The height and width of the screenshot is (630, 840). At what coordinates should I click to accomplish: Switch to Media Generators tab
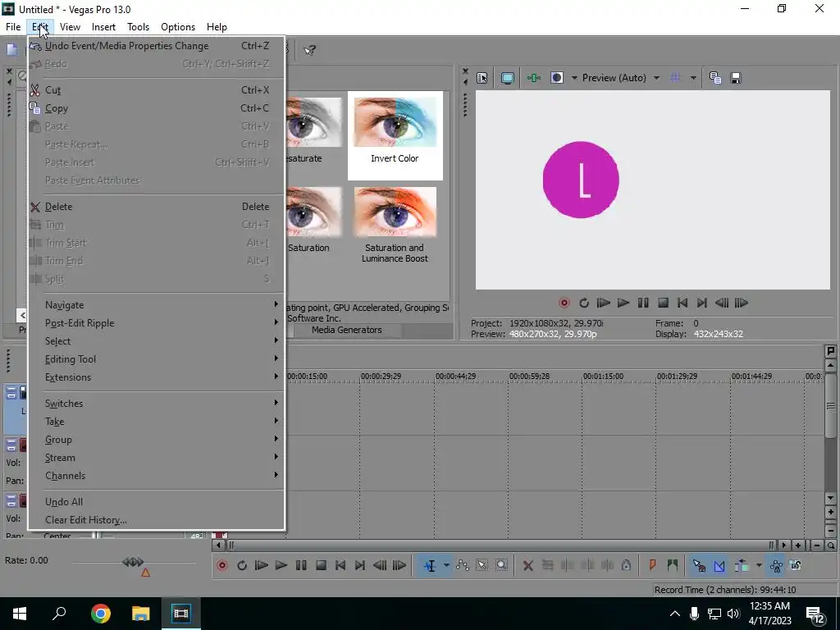tap(347, 330)
